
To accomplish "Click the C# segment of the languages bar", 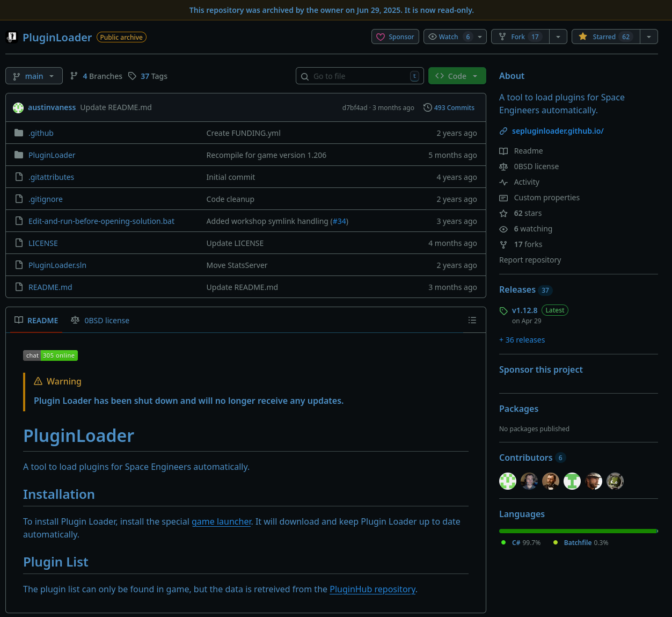I will 578,531.
